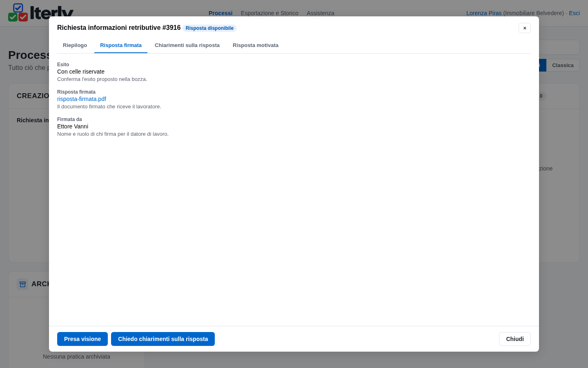Select the Classica view button
The height and width of the screenshot is (368, 588).
click(x=563, y=65)
